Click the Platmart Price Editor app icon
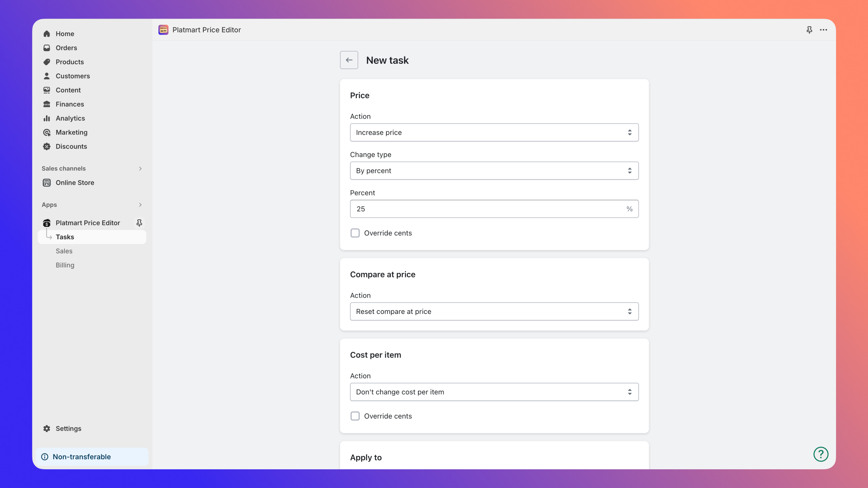The image size is (868, 488). tap(46, 223)
